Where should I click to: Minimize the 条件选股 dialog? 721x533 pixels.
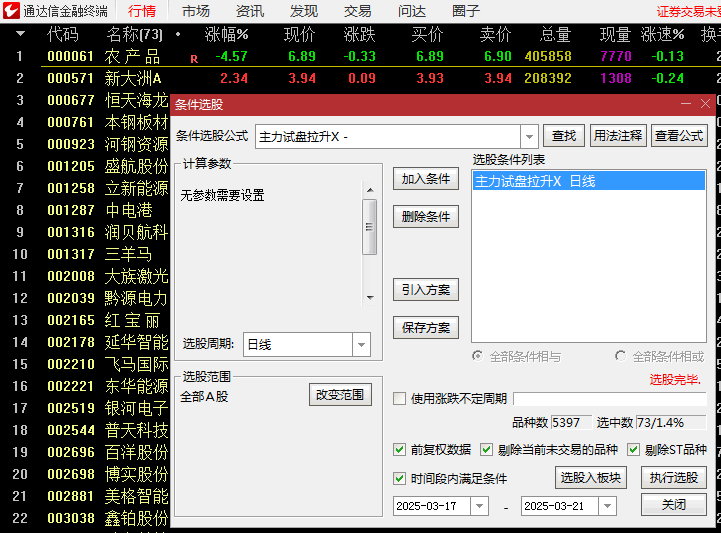[686, 104]
